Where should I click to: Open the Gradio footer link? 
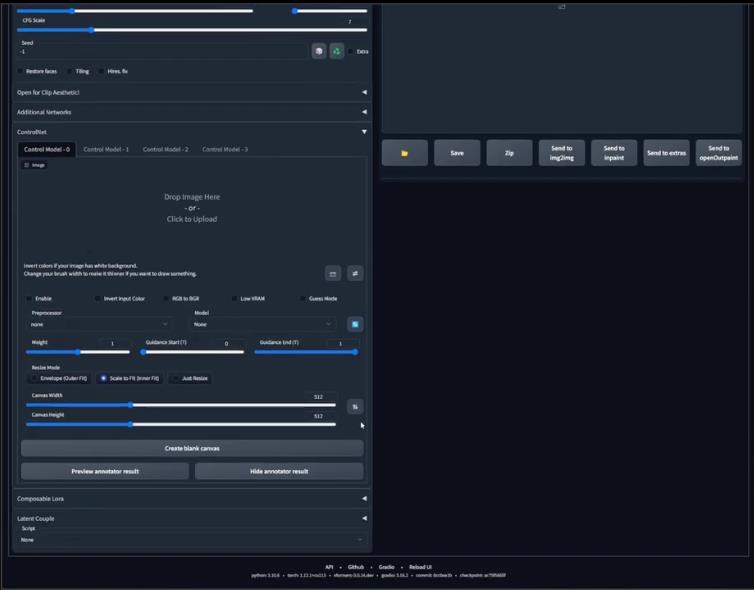click(386, 567)
